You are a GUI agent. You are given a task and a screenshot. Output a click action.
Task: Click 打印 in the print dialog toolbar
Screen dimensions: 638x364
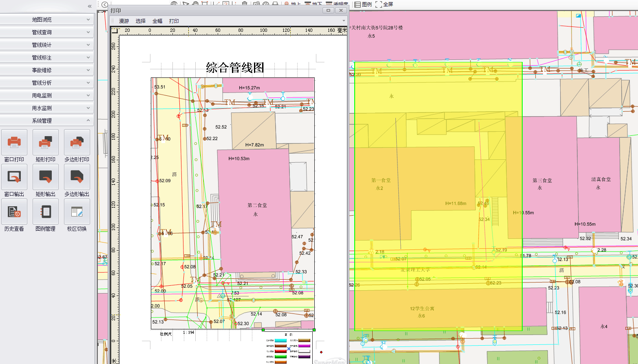point(174,21)
